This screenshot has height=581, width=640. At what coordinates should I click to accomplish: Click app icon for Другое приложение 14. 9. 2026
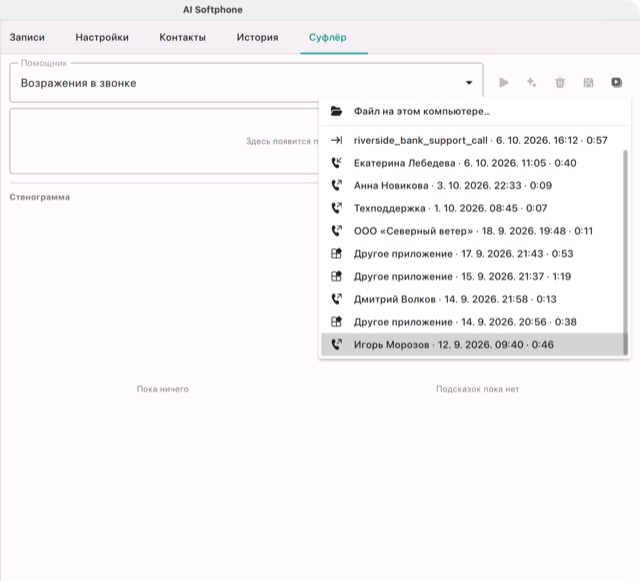[x=336, y=322]
